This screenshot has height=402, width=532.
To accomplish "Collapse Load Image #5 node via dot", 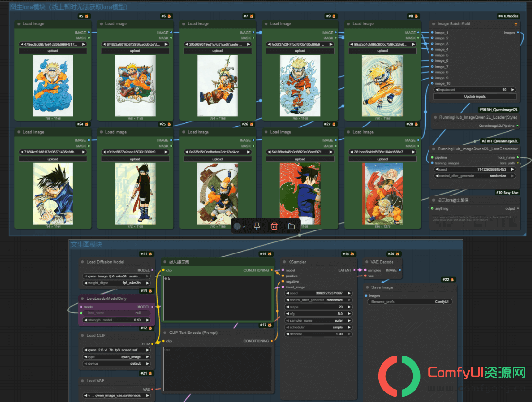I will (19, 24).
